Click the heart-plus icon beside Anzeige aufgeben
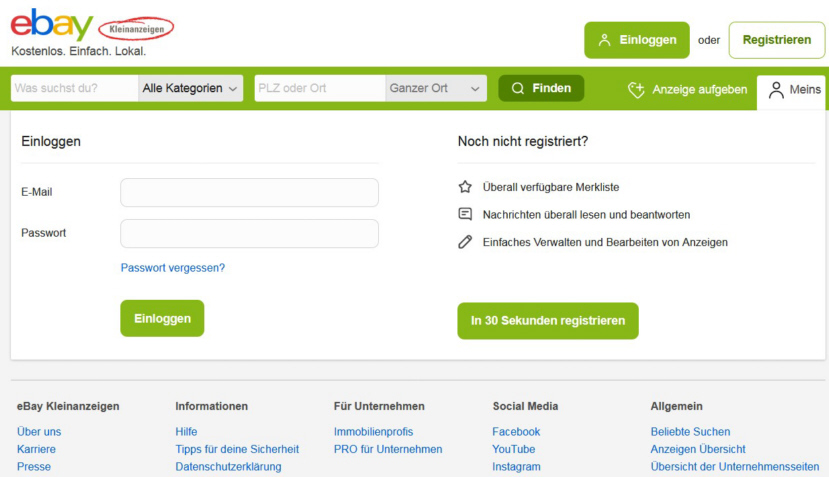 pos(636,90)
